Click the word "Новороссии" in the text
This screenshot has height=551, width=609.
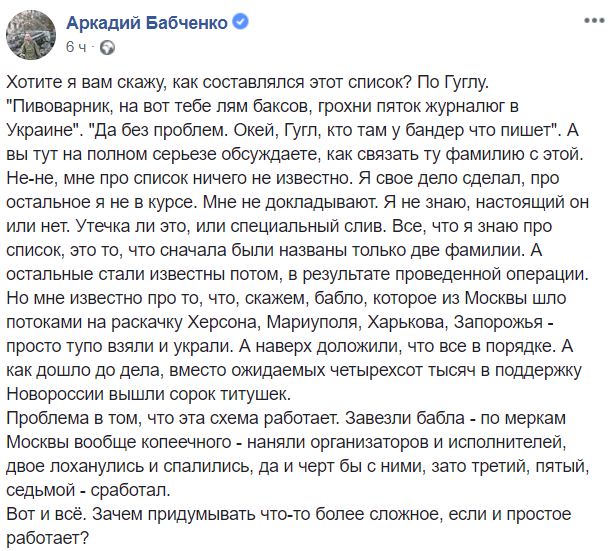[52, 394]
